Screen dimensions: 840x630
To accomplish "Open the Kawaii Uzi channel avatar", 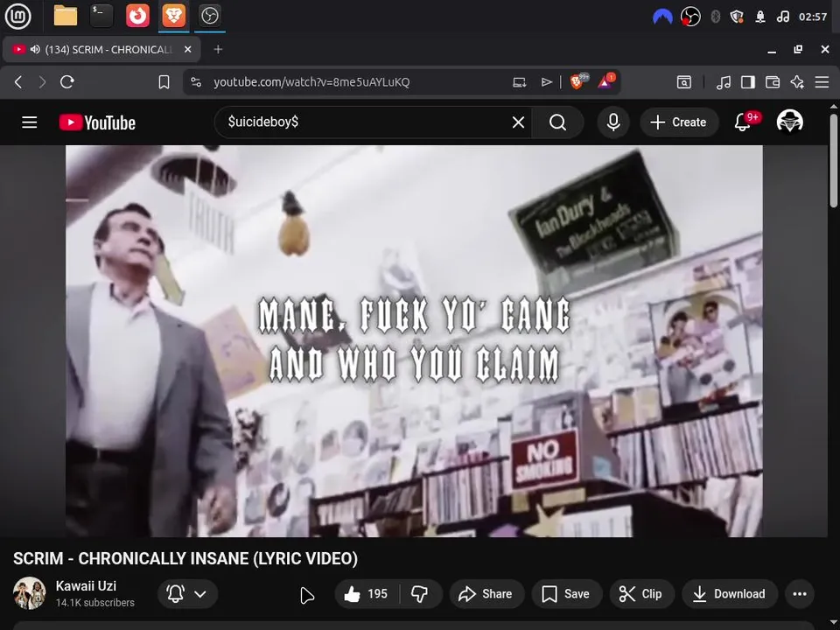I will click(30, 593).
